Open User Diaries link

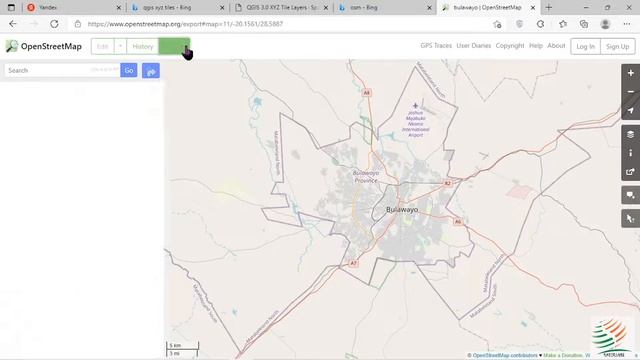pos(473,46)
